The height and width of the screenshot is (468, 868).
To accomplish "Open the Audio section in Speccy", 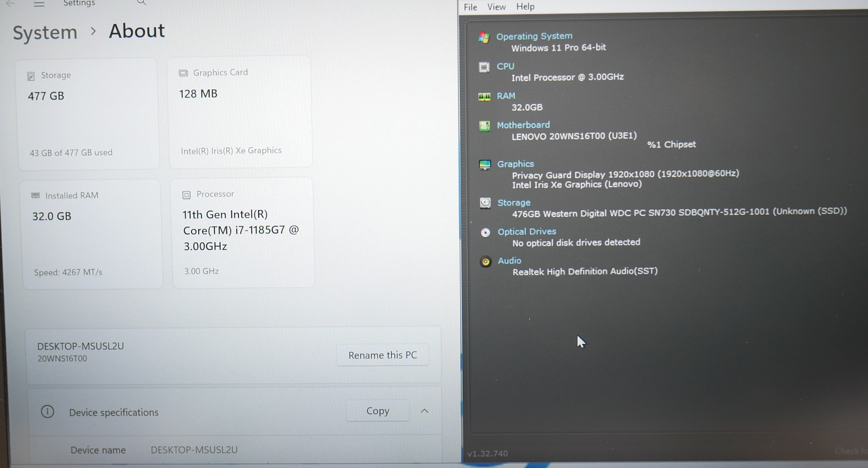I will click(x=510, y=261).
